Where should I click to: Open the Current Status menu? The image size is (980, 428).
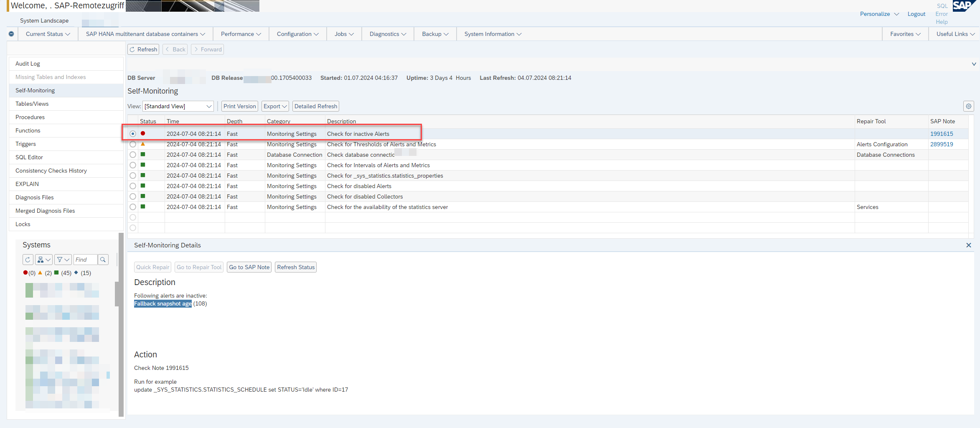48,34
